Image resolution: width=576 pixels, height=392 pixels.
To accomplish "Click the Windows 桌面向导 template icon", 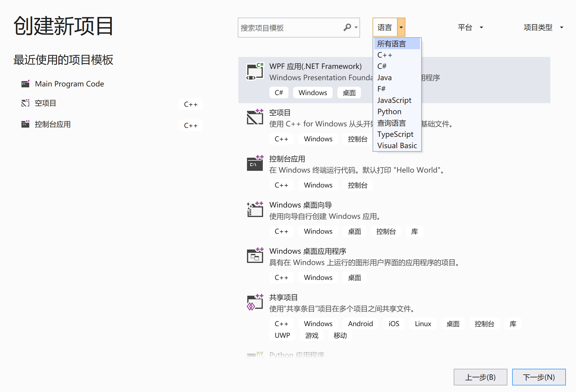I will (255, 210).
